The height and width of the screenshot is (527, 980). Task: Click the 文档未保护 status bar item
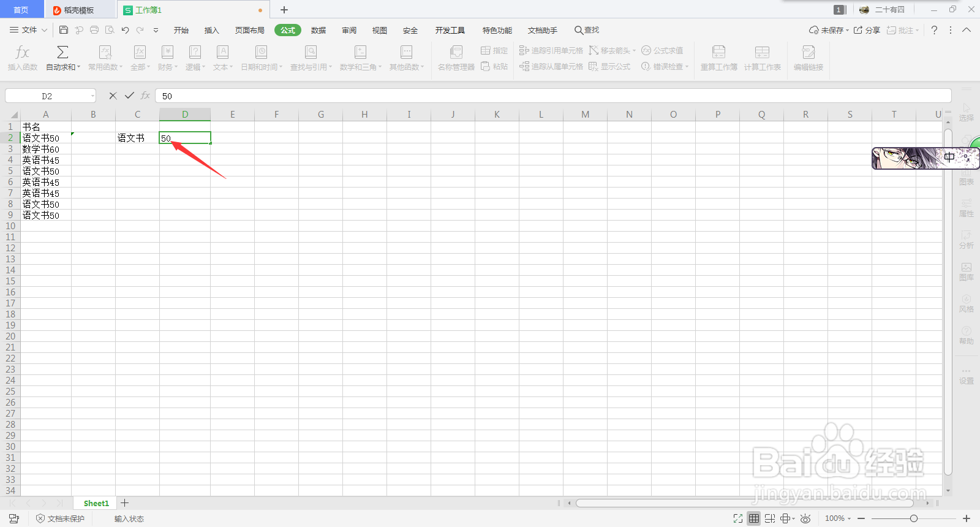[x=61, y=518]
